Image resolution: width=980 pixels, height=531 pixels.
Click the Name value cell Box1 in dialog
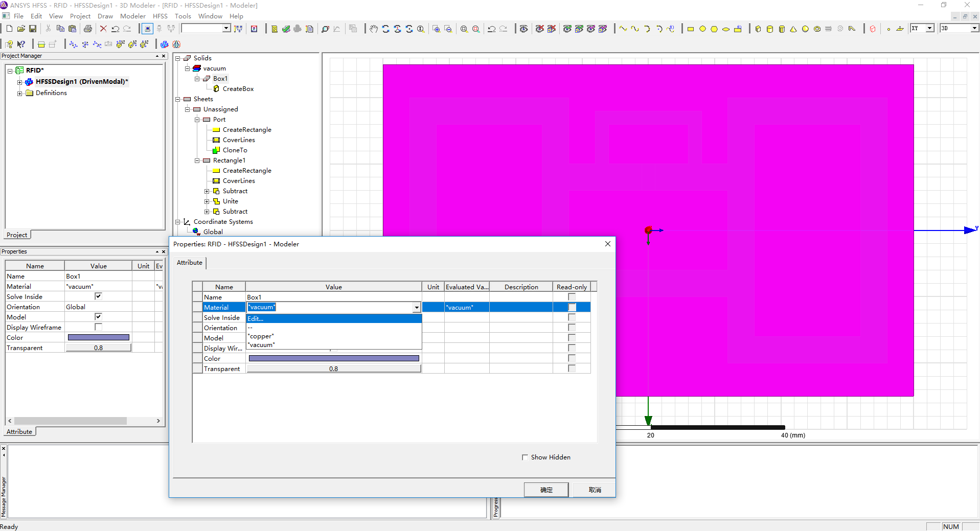(334, 297)
